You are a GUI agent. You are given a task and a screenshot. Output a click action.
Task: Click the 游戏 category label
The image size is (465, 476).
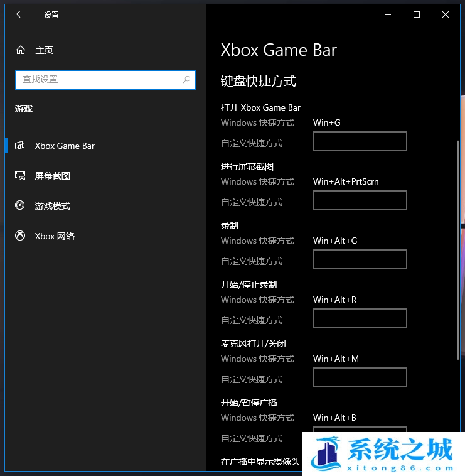pos(24,109)
